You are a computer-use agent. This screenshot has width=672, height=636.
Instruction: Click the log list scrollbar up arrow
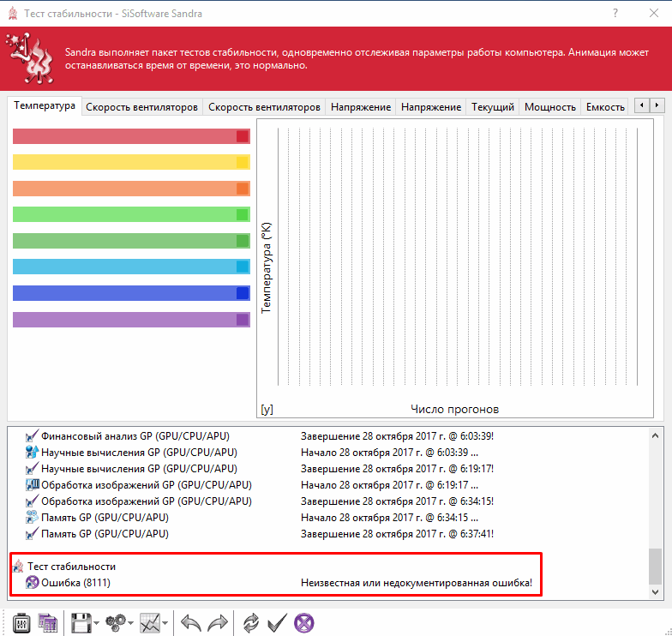pyautogui.click(x=655, y=435)
